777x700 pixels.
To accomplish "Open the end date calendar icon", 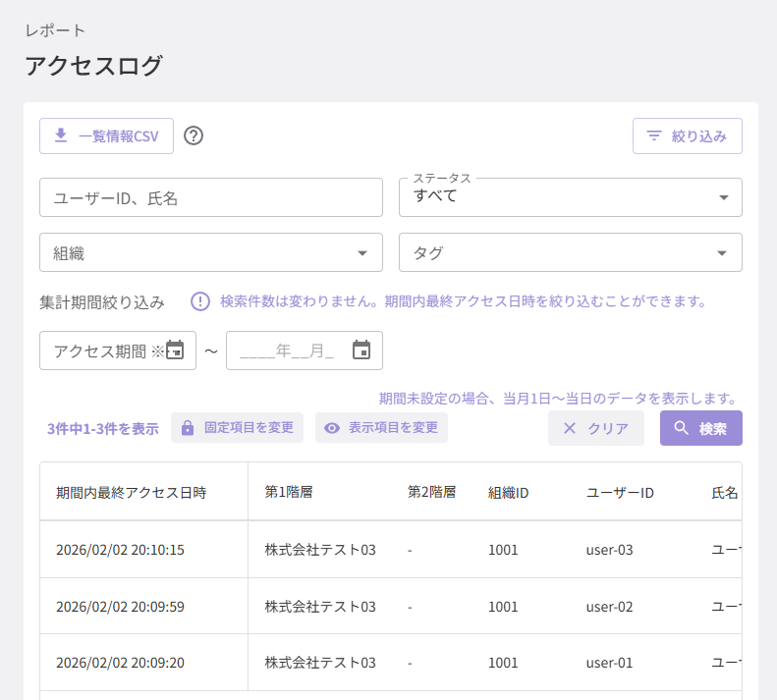I will [361, 350].
